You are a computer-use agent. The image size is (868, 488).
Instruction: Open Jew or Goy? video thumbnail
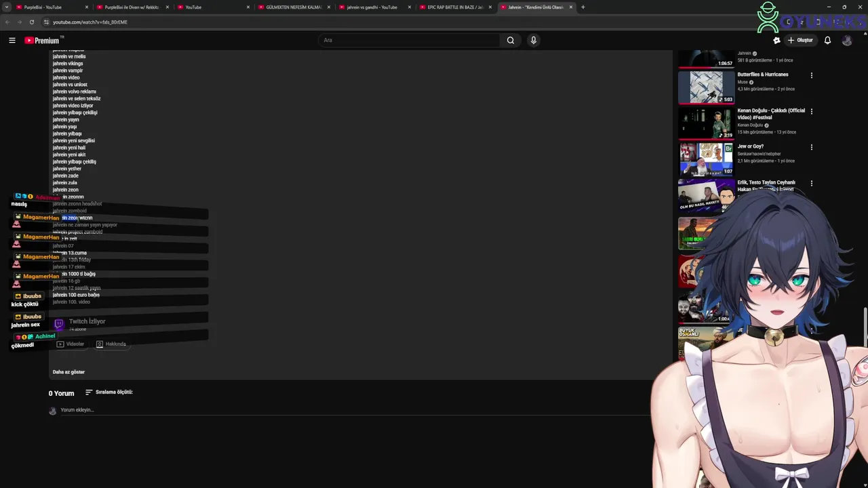point(706,159)
